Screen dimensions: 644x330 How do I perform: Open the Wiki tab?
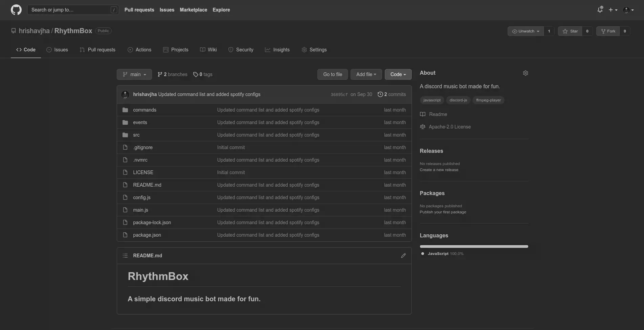(x=208, y=50)
